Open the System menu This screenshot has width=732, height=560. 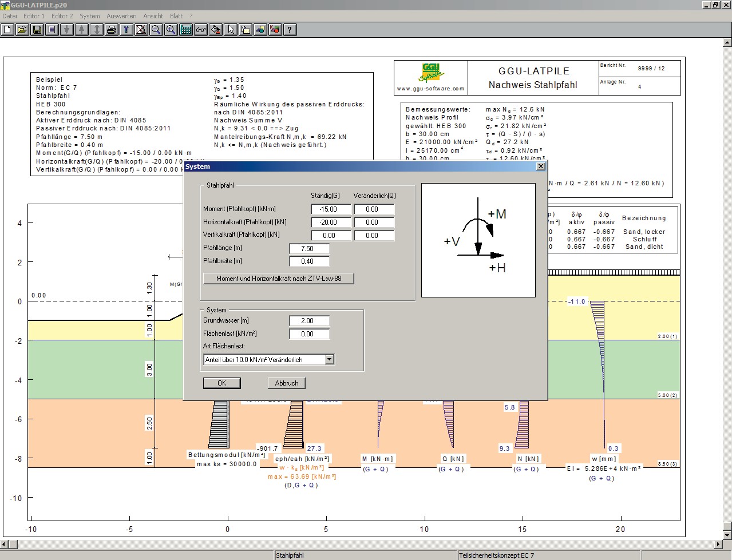[x=90, y=16]
